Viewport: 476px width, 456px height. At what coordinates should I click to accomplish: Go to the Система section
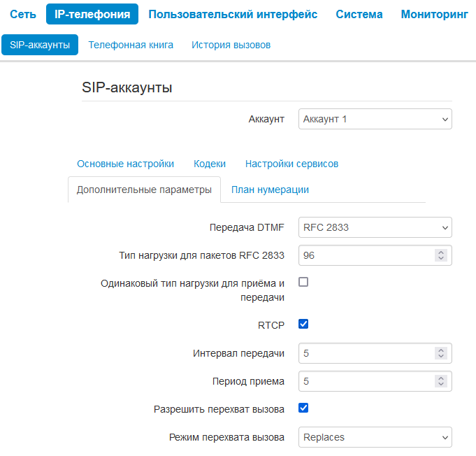click(359, 14)
